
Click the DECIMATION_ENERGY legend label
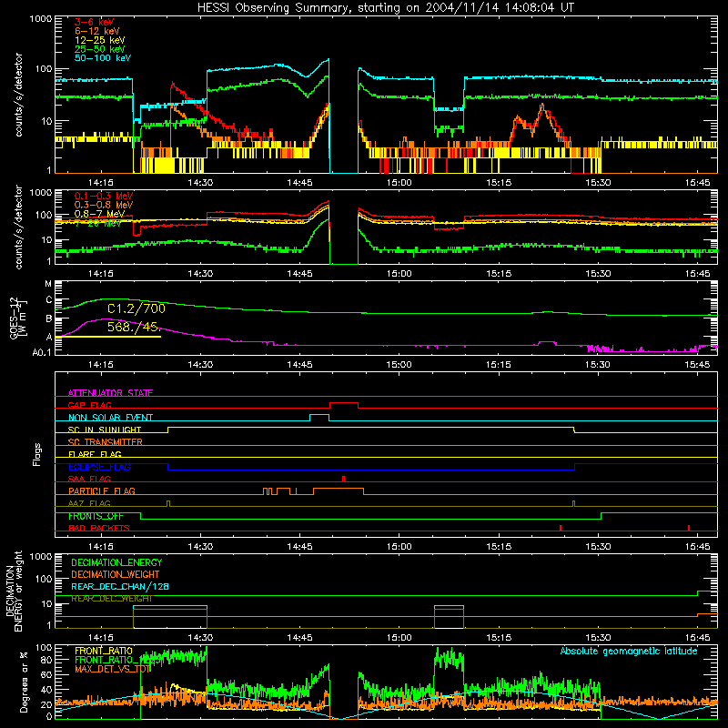[x=116, y=562]
